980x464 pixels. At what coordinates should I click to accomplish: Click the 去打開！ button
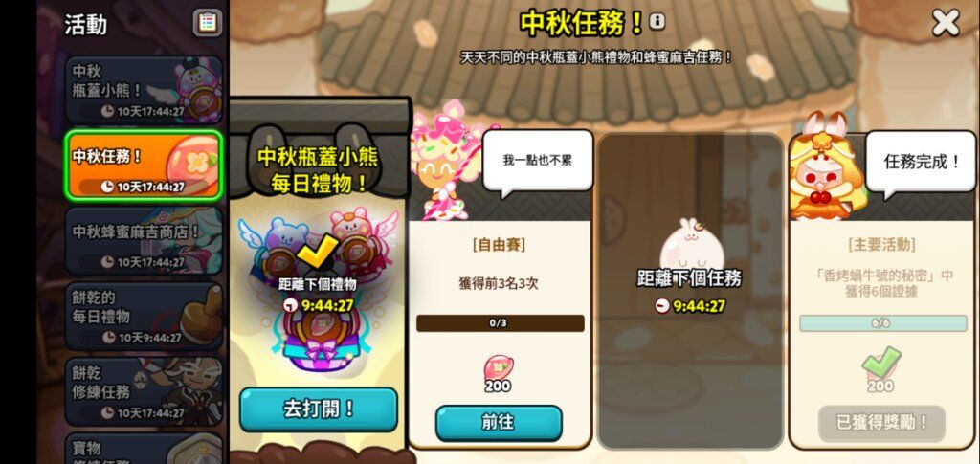click(318, 409)
